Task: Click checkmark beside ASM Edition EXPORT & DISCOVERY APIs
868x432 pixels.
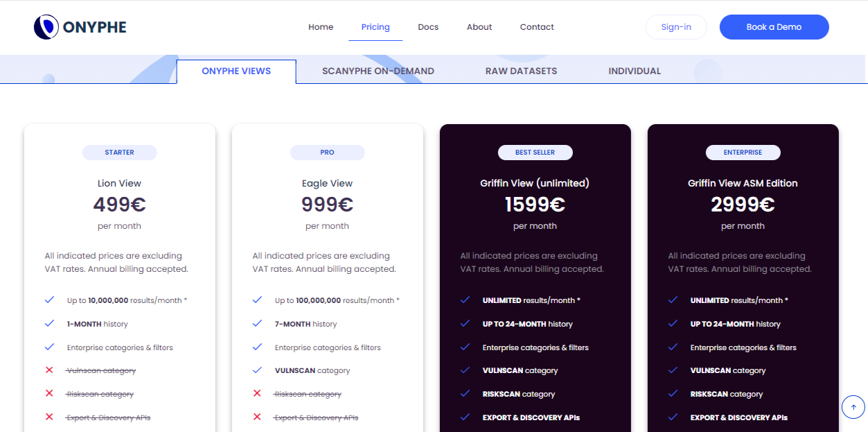Action: click(673, 417)
